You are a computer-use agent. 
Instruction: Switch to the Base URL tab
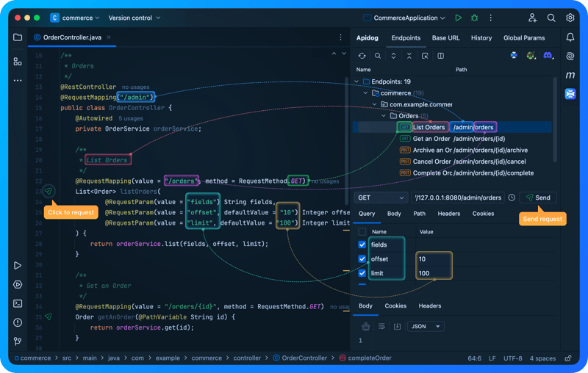(445, 38)
